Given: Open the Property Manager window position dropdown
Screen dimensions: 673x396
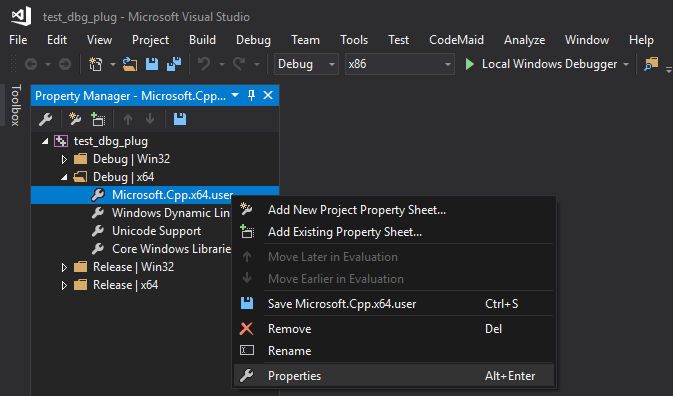Looking at the screenshot, I should [x=235, y=95].
